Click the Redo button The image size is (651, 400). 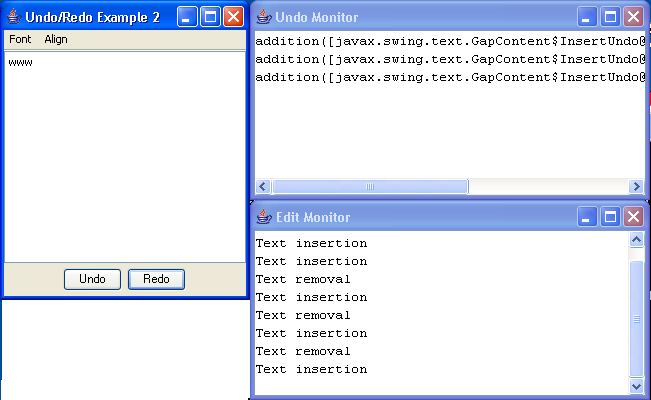pyautogui.click(x=156, y=279)
